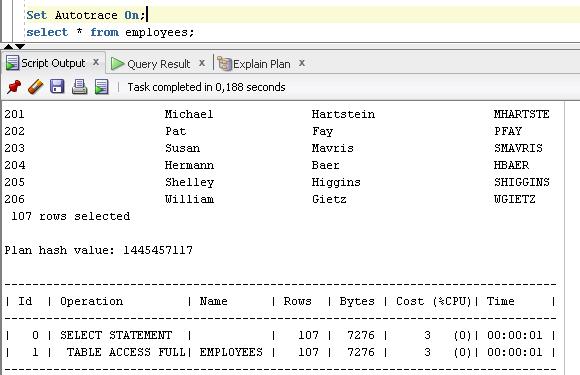Image resolution: width=580 pixels, height=375 pixels.
Task: Click the name 'Hermann'
Action: coord(189,165)
